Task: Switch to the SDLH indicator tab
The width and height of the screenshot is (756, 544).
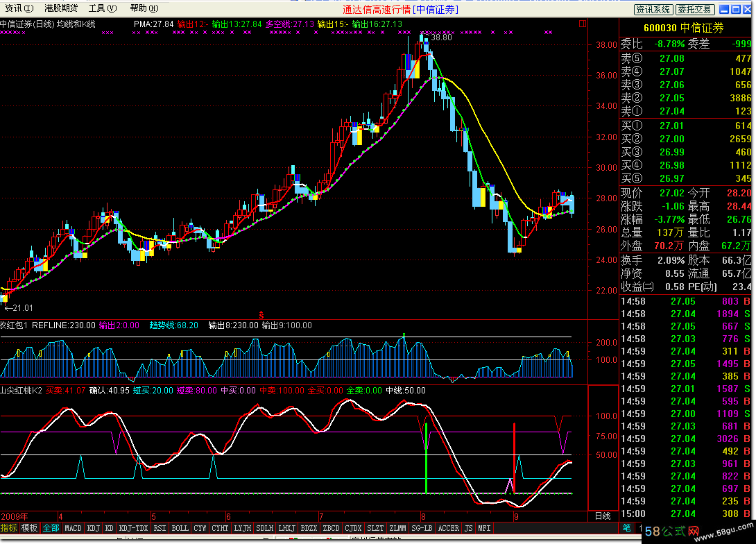Action: pyautogui.click(x=265, y=528)
